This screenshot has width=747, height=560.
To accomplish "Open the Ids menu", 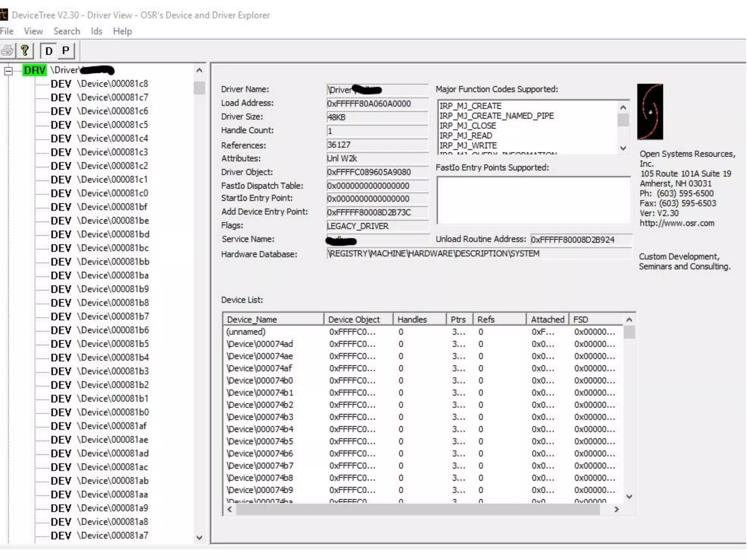I will tap(96, 31).
